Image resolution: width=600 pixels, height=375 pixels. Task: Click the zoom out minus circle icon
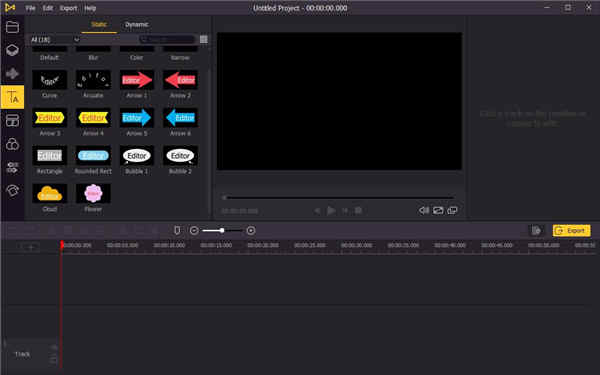pyautogui.click(x=194, y=230)
